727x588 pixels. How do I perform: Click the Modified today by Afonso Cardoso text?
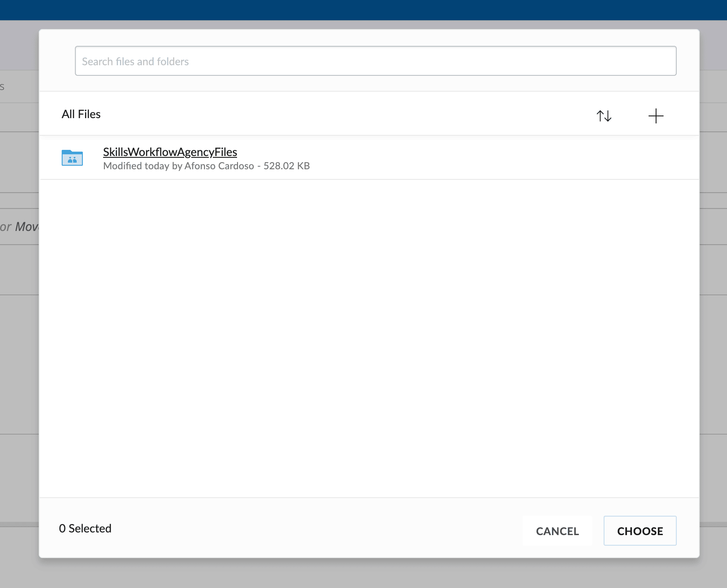pos(178,166)
